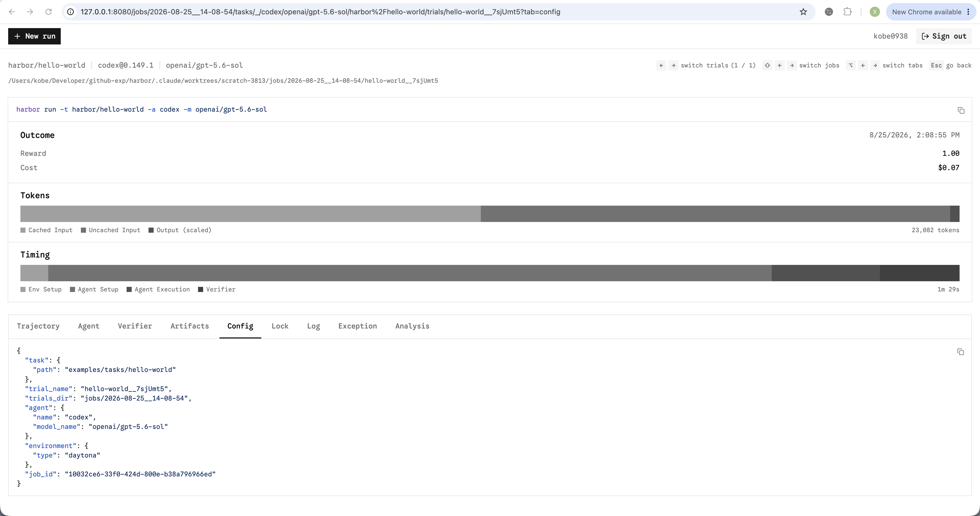Switch to the Agent tab
The image size is (980, 516).
pos(89,326)
